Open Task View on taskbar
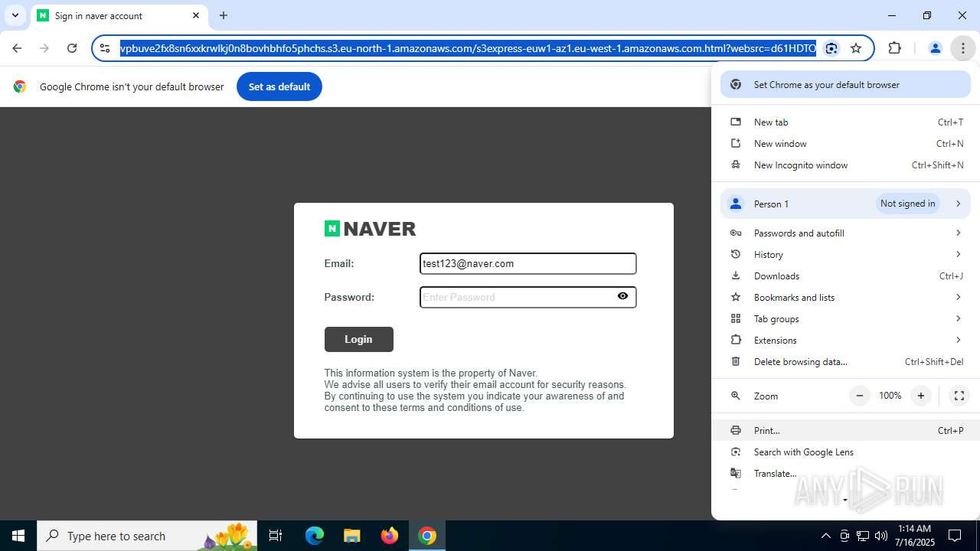 point(276,536)
